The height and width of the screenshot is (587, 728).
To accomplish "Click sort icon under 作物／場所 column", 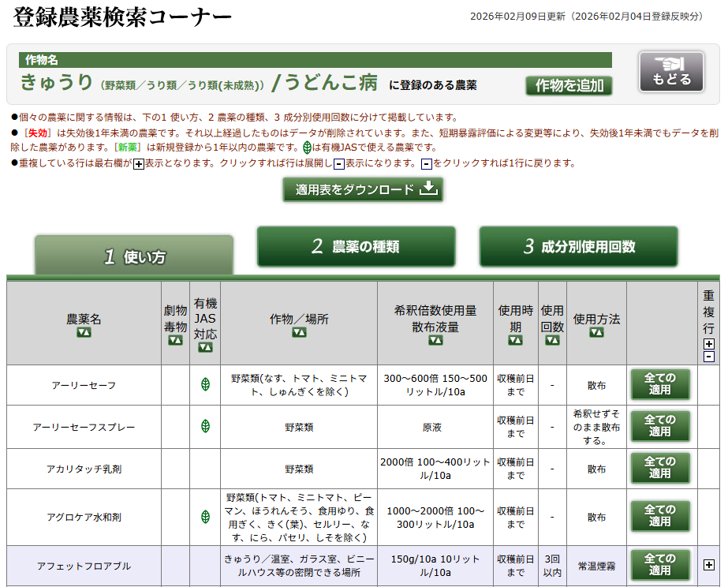I will point(299,333).
